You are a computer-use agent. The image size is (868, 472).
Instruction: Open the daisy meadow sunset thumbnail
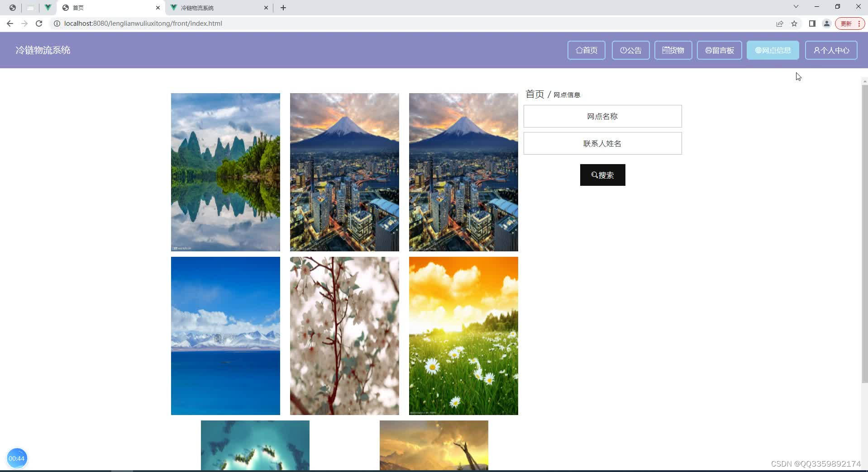coord(463,336)
